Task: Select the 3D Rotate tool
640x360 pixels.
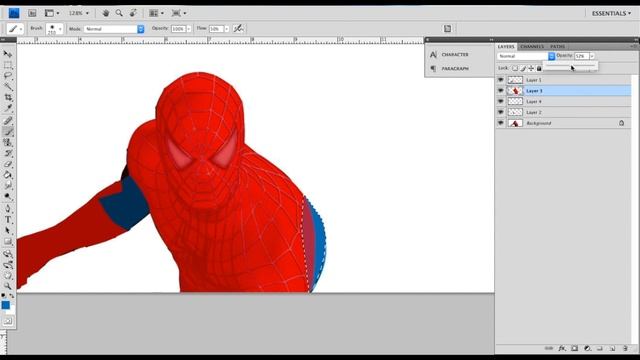Action: pyautogui.click(x=8, y=254)
